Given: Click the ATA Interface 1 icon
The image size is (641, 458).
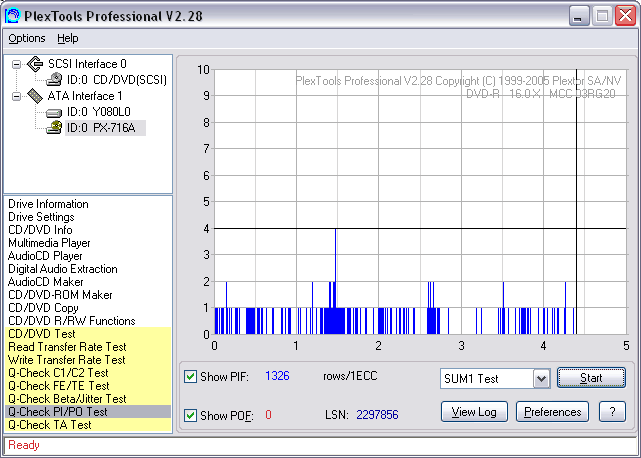Looking at the screenshot, I should tap(35, 96).
